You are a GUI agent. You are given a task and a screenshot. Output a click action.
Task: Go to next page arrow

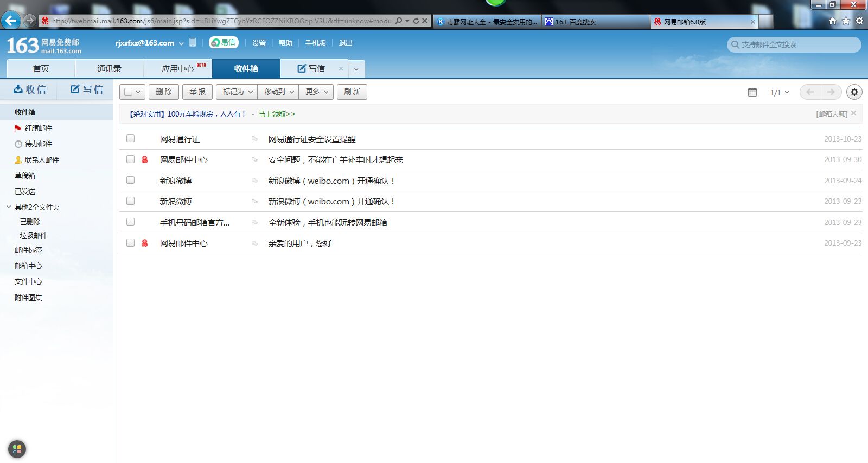[x=831, y=92]
